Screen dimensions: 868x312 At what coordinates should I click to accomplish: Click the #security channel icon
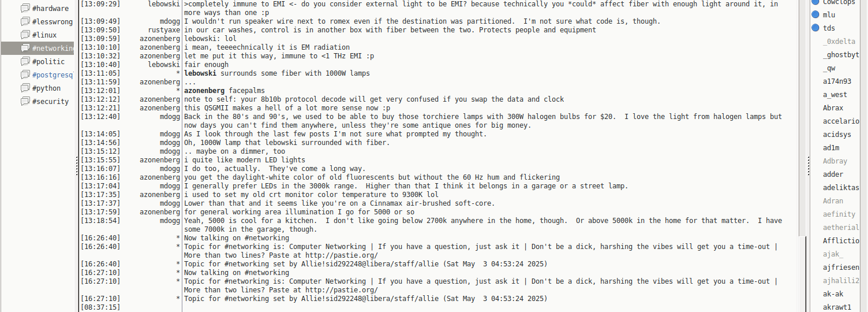pos(25,101)
